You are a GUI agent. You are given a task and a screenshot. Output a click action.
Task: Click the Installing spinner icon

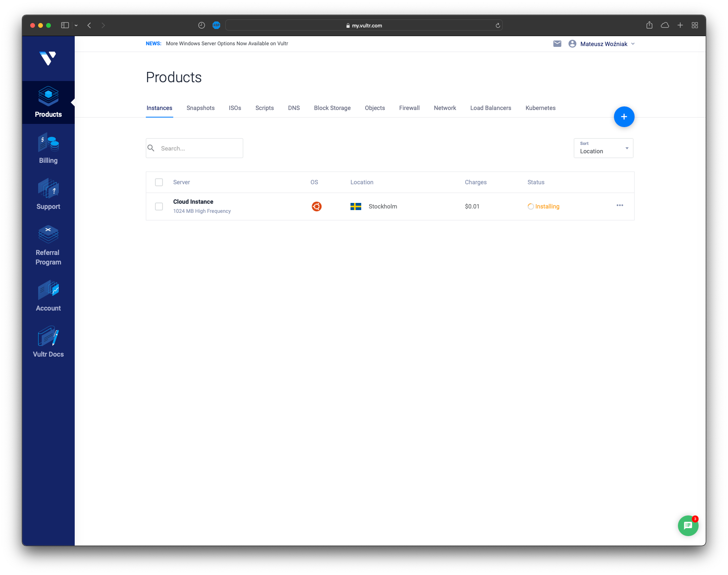(x=531, y=206)
